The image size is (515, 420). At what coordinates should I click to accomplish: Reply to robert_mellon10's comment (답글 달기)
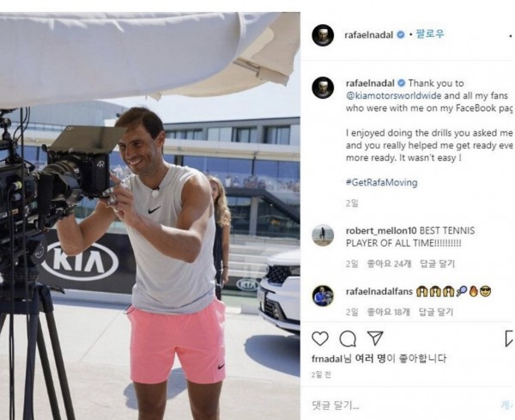437,264
